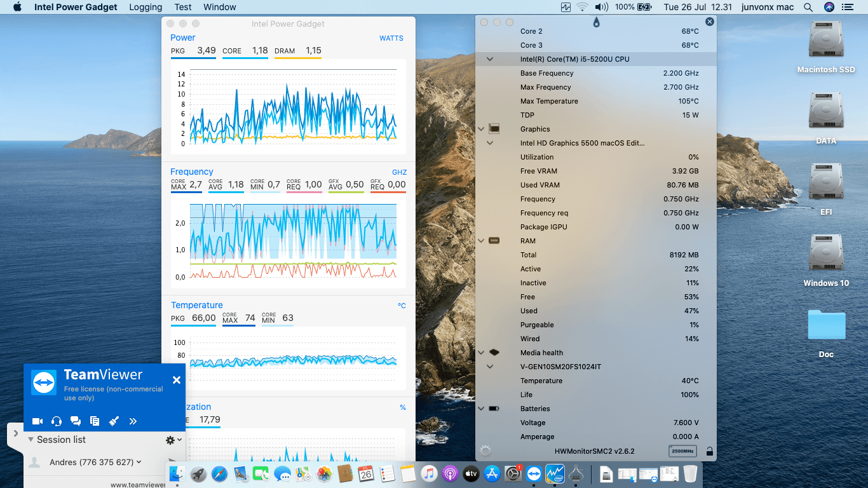The height and width of the screenshot is (488, 868).
Task: Expand more actions in TeamViewer session toolbar
Action: [133, 421]
